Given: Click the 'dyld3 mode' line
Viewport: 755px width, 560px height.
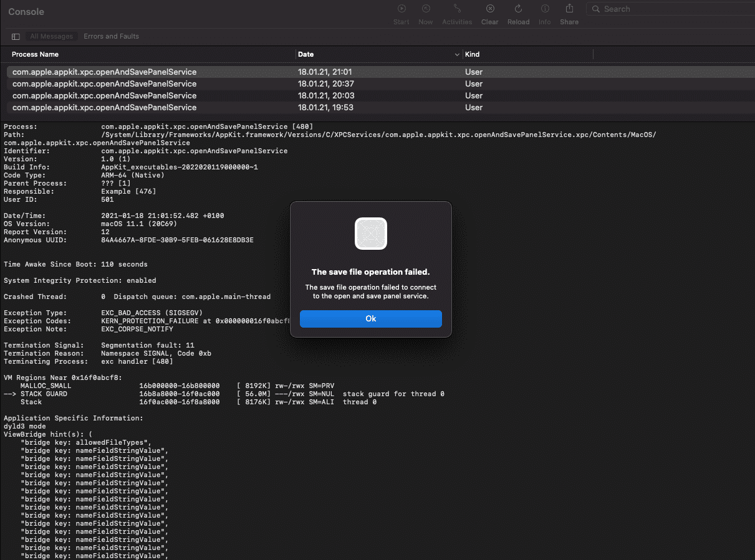Looking at the screenshot, I should [25, 426].
